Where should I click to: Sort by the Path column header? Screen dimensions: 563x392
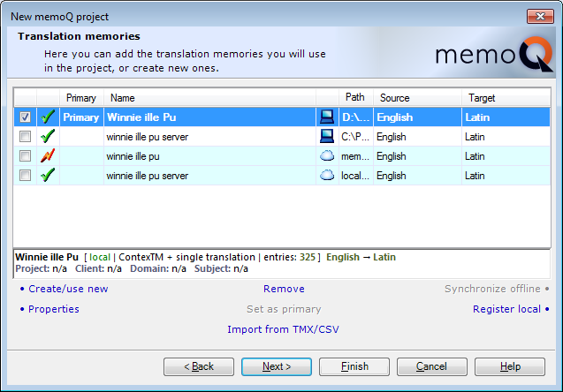tap(355, 97)
